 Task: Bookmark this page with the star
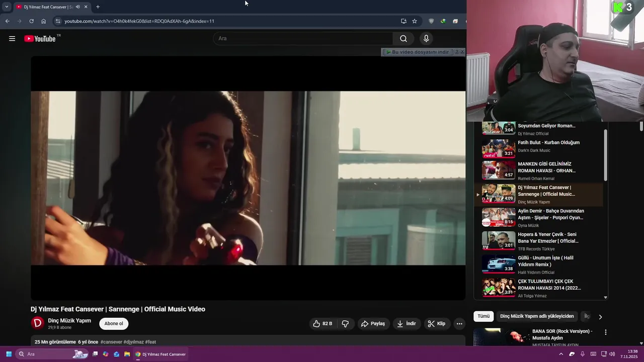tap(415, 21)
